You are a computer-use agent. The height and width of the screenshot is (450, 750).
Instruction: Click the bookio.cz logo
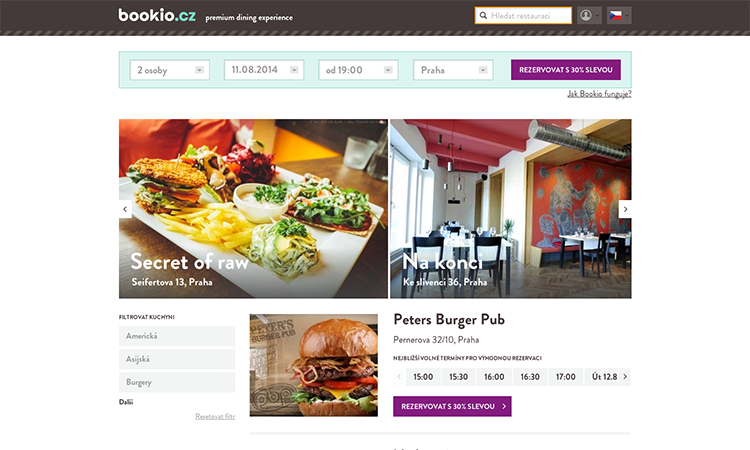tap(157, 15)
